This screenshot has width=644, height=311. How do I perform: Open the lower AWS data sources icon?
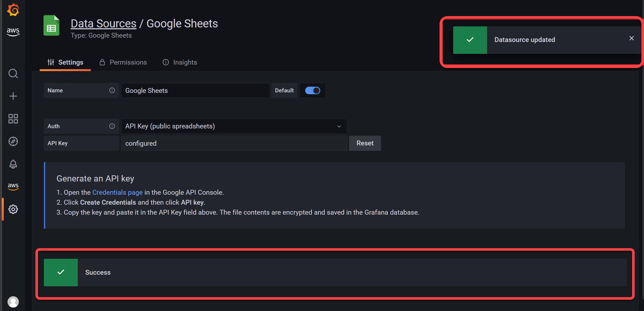click(x=13, y=186)
